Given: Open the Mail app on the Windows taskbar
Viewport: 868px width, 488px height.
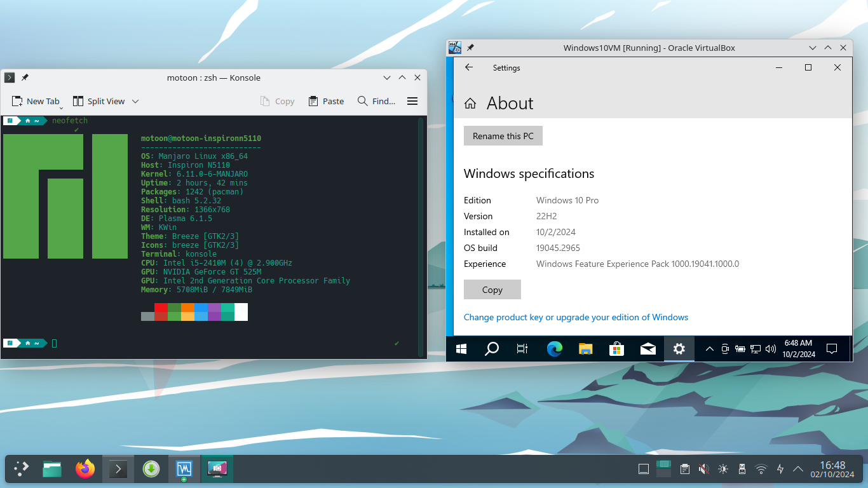Looking at the screenshot, I should click(x=648, y=348).
